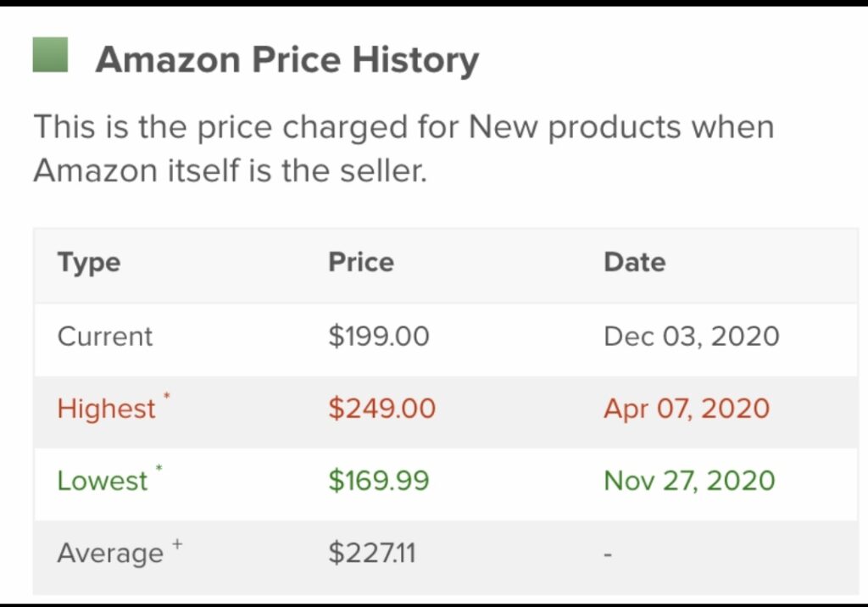The height and width of the screenshot is (607, 868).
Task: Click the asterisk next to Highest
Action: coord(166,396)
